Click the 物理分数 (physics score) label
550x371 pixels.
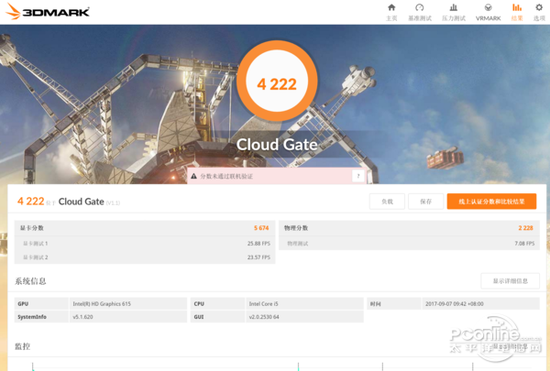click(296, 228)
